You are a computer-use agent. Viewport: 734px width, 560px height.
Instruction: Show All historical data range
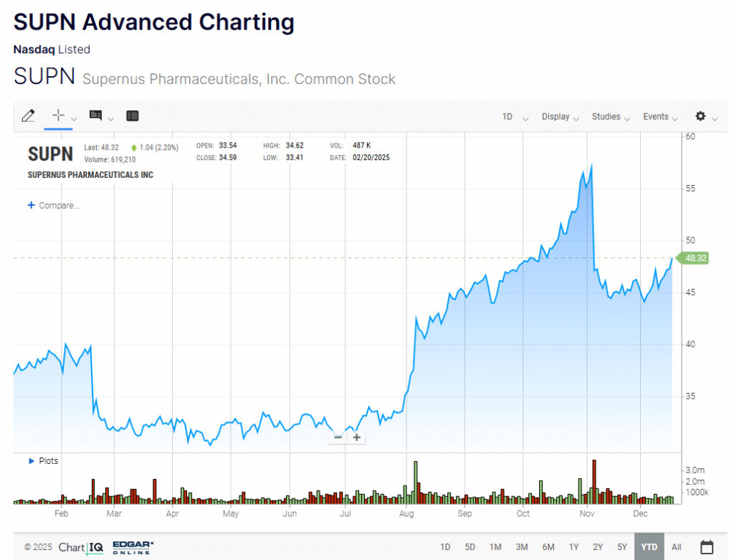[x=676, y=547]
